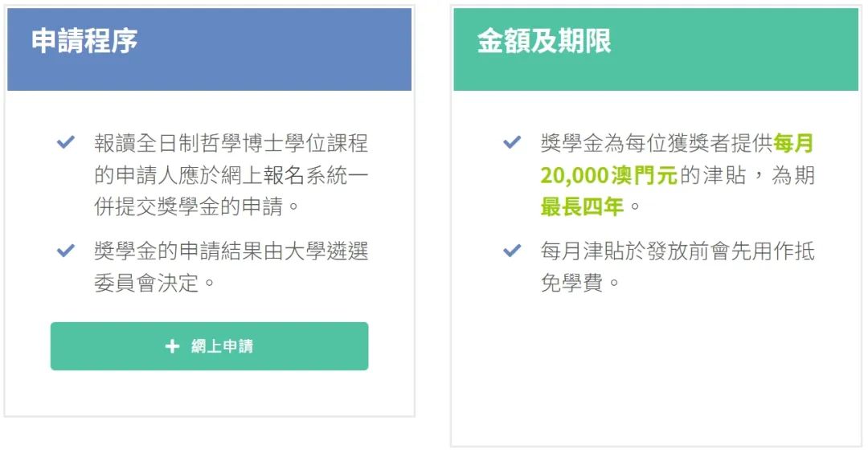Click the phrase 大學遴選 in second item
The height and width of the screenshot is (453, 868).
pos(326,251)
